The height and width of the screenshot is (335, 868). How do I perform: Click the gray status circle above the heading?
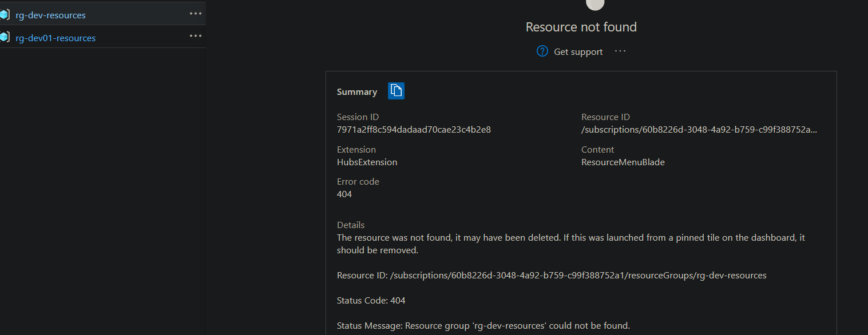(x=596, y=3)
